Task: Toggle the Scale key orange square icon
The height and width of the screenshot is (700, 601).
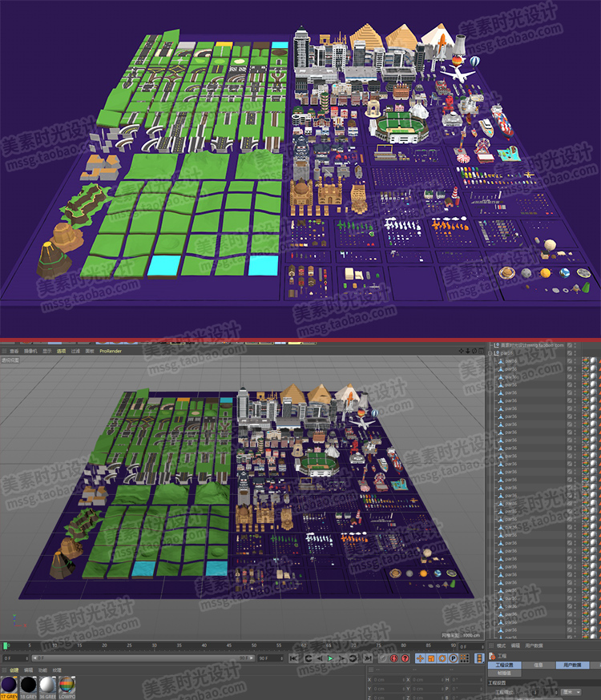Action: 431,658
